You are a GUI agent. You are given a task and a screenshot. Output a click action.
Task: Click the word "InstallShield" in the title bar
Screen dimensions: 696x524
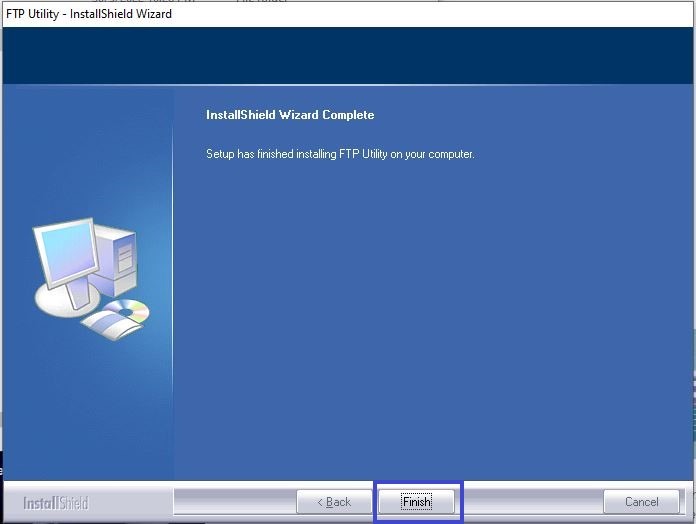tap(107, 14)
